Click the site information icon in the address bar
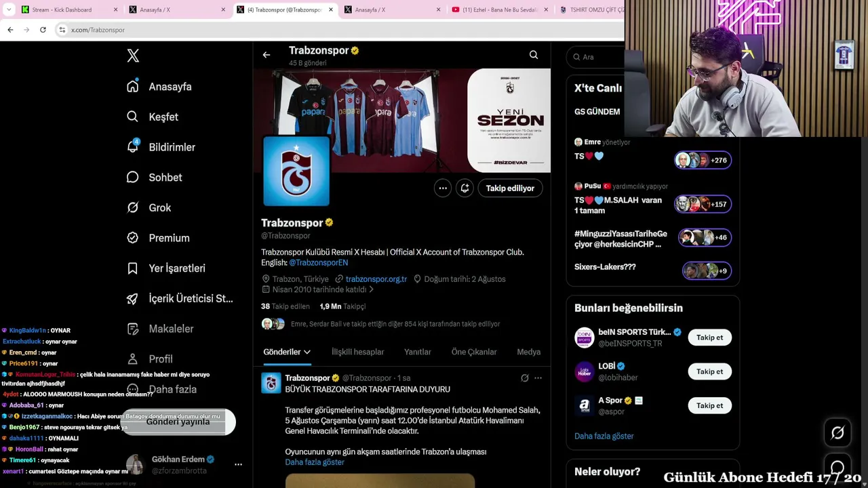Viewport: 868px width, 488px height. click(62, 30)
